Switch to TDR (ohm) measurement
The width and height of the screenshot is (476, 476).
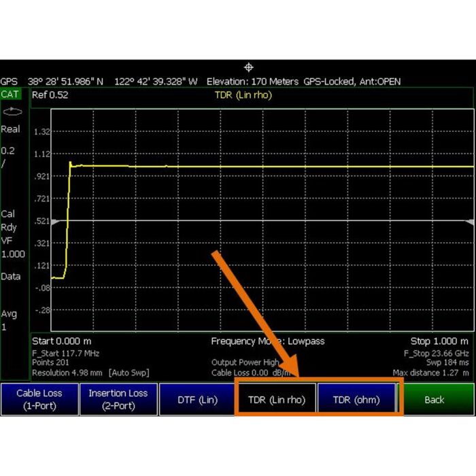point(356,400)
